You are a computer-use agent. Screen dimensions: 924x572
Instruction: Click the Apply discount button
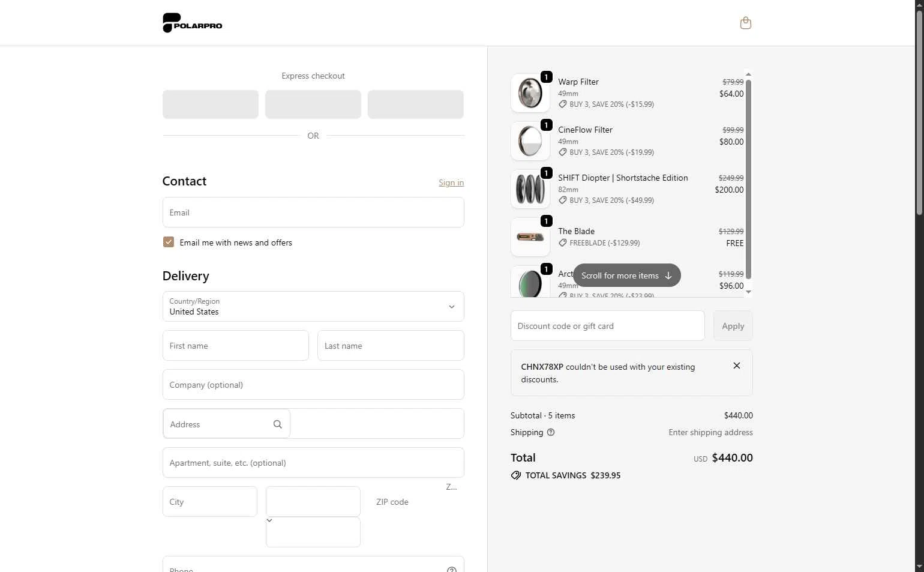(x=733, y=326)
